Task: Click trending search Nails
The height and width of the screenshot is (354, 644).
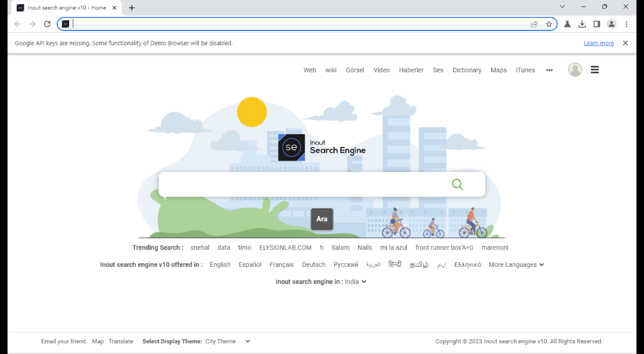Action: point(365,248)
